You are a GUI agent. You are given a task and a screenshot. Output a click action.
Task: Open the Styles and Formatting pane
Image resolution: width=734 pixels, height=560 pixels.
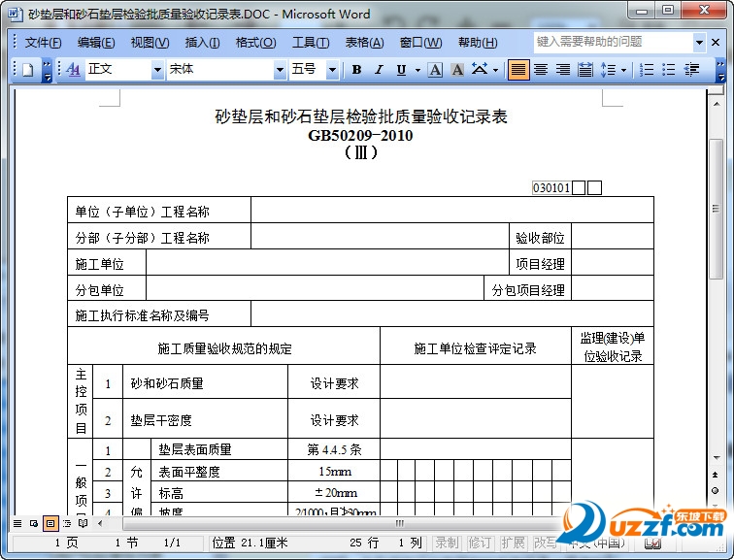click(73, 70)
